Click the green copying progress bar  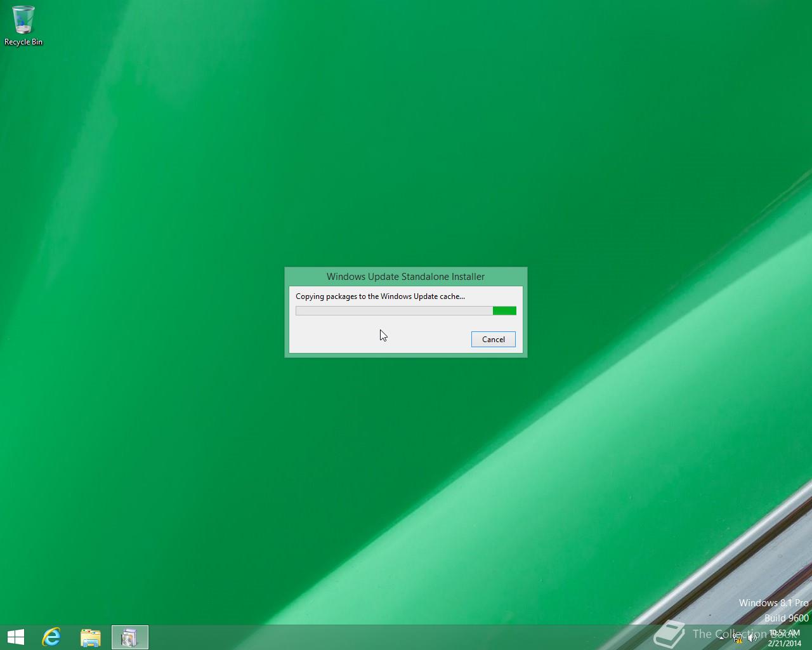coord(406,310)
